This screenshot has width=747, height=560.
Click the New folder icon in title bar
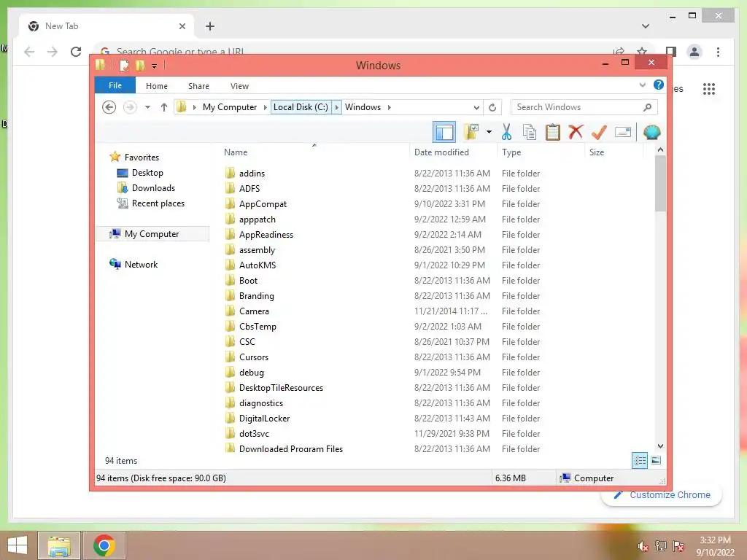click(140, 65)
